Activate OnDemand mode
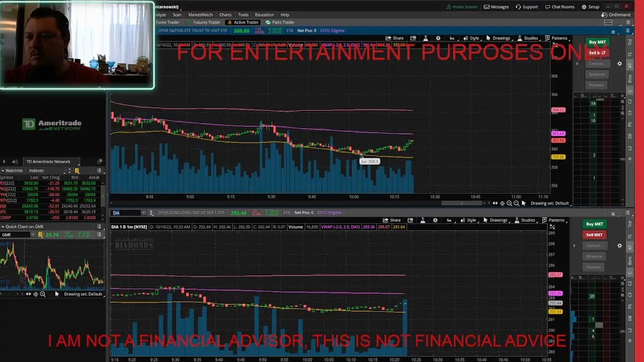This screenshot has width=644, height=362. click(616, 15)
